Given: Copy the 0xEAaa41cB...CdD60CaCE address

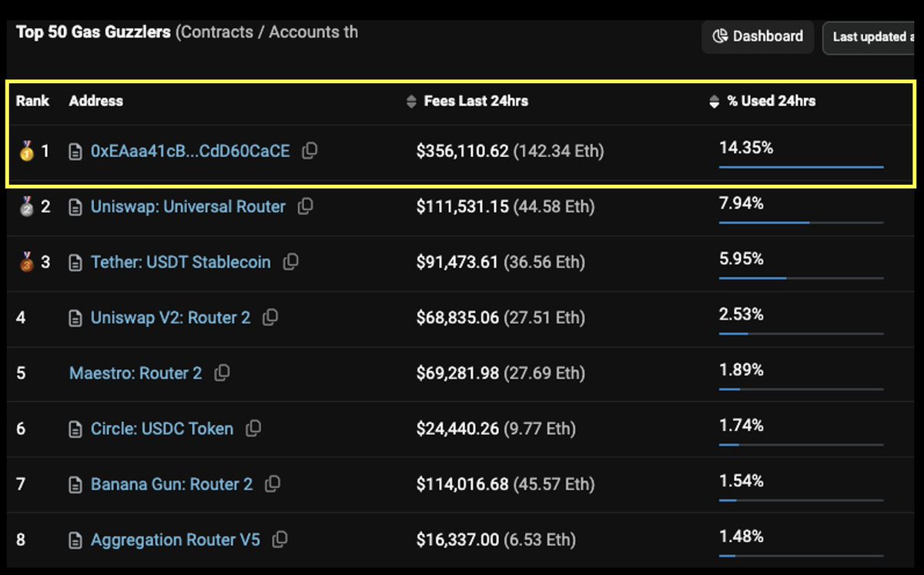Looking at the screenshot, I should [309, 151].
